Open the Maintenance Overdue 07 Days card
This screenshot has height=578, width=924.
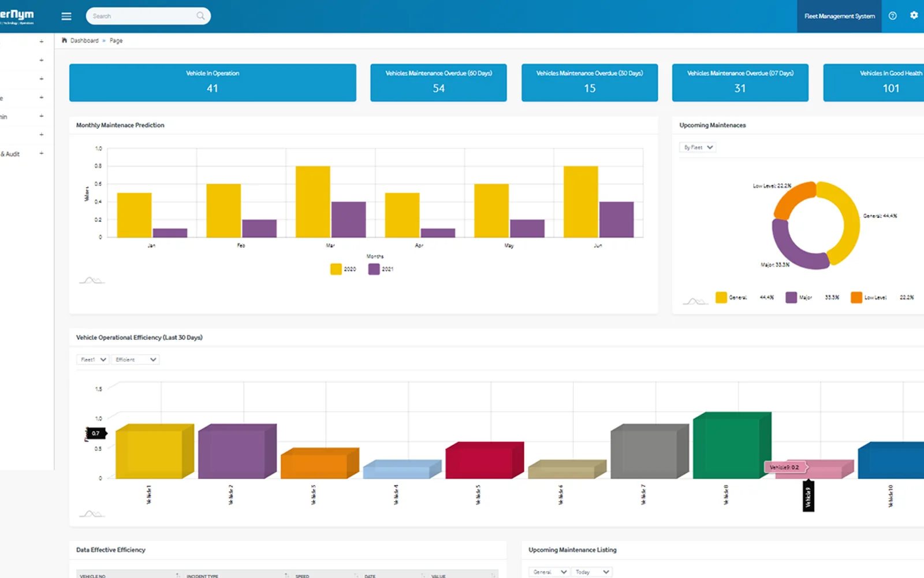[740, 83]
